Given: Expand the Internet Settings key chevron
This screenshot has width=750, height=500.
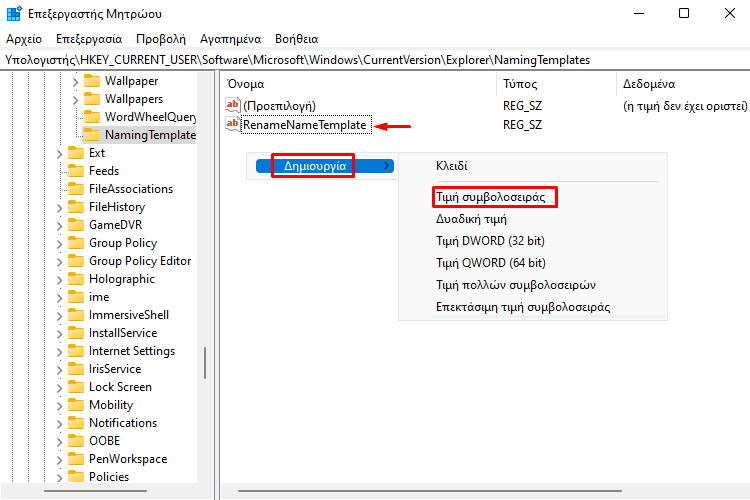Looking at the screenshot, I should coord(59,352).
